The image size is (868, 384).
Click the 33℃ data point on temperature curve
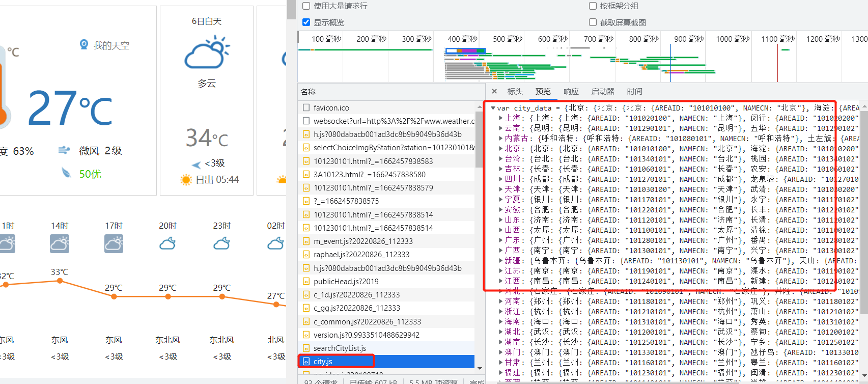(60, 281)
